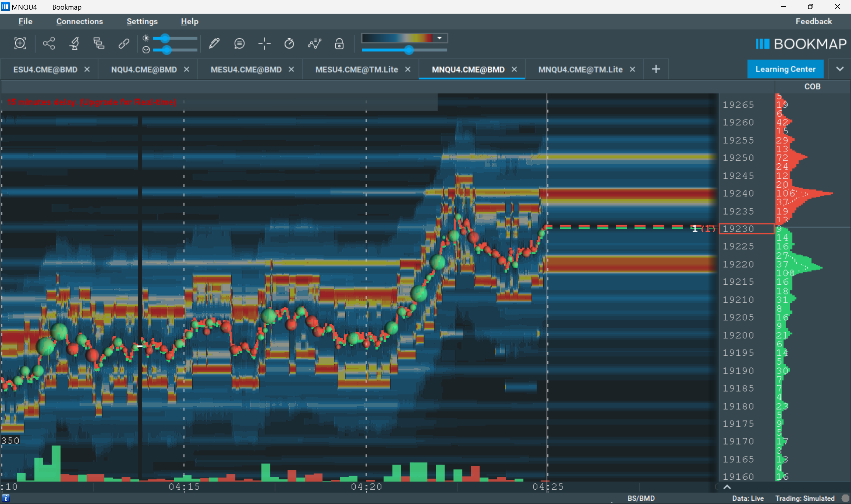This screenshot has height=504, width=851.
Task: Switch to the NQU4.CME@BMD tab
Action: click(x=144, y=69)
